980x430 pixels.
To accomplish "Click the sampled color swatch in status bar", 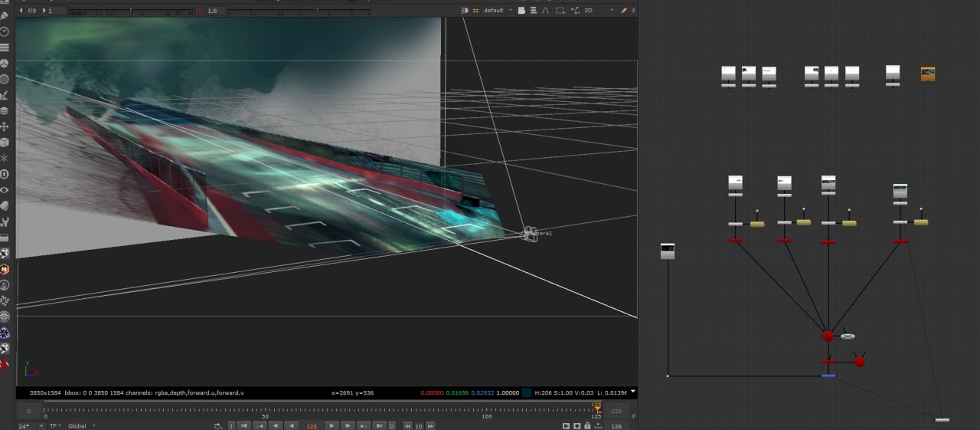I will point(527,392).
